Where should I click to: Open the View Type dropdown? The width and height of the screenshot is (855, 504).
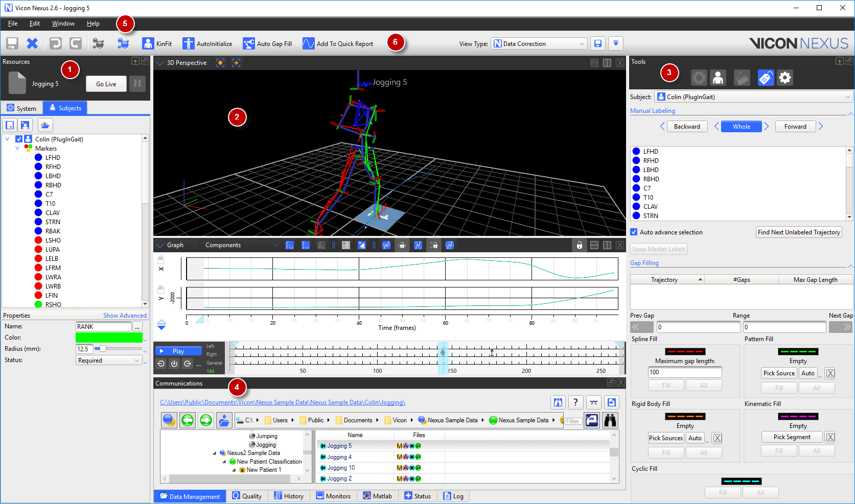coord(539,43)
